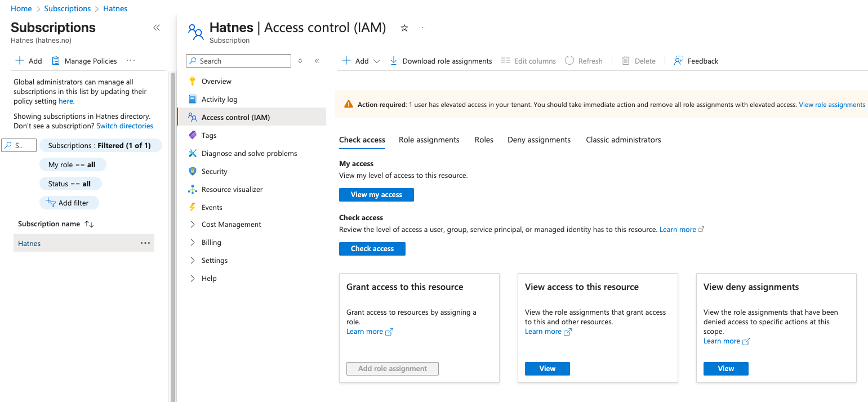868x402 pixels.
Task: Expand the Settings section
Action: [193, 260]
